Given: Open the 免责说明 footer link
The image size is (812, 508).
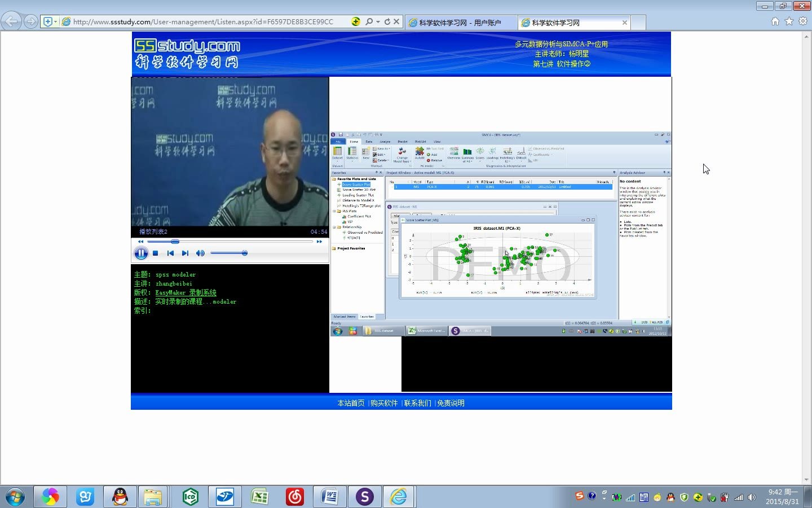Looking at the screenshot, I should point(451,403).
